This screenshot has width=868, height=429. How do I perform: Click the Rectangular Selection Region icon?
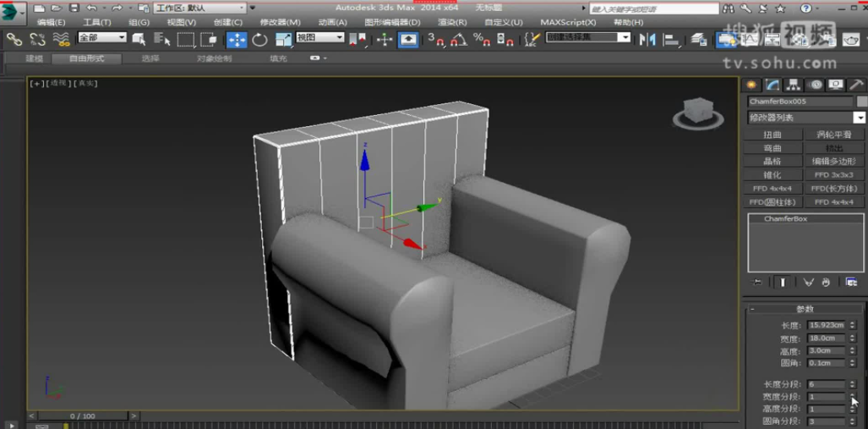[186, 40]
